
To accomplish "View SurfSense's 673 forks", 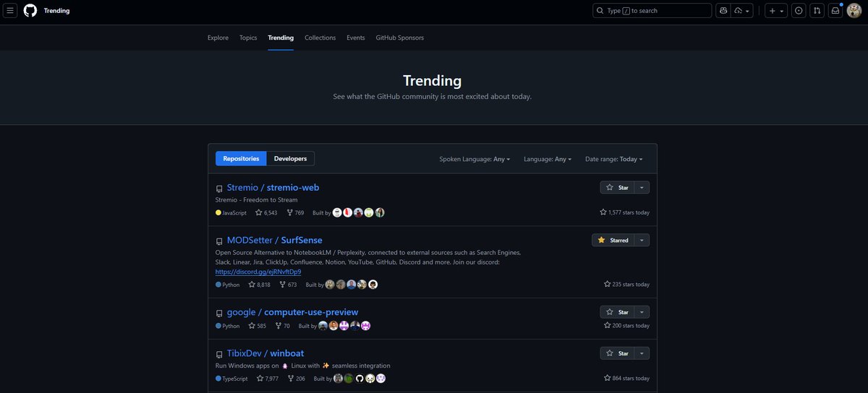I will point(288,285).
